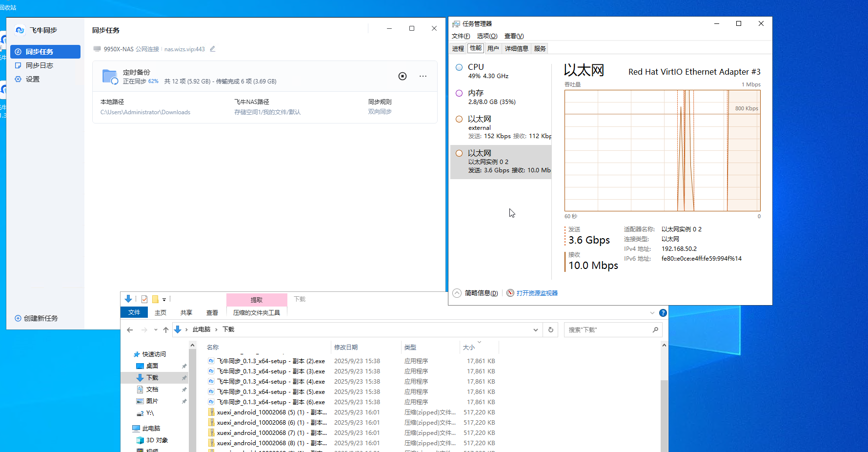The width and height of the screenshot is (868, 452).
Task: Open the 选项 menu in Task Manager
Action: pyautogui.click(x=486, y=36)
